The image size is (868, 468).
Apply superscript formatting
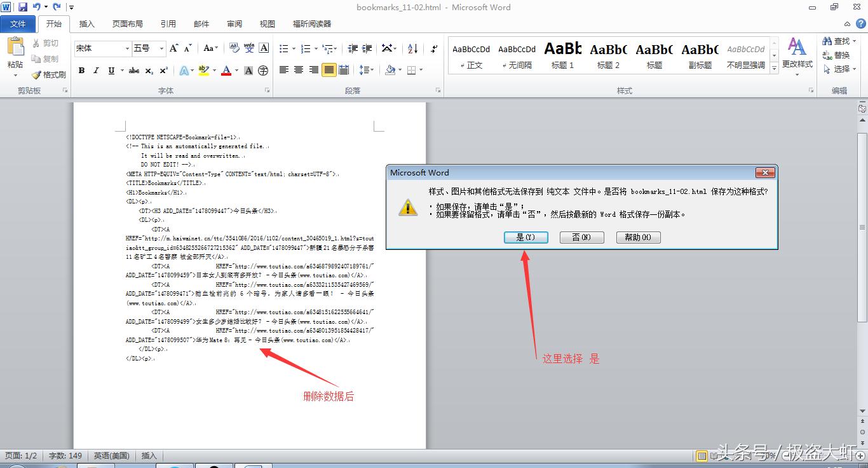[x=163, y=71]
